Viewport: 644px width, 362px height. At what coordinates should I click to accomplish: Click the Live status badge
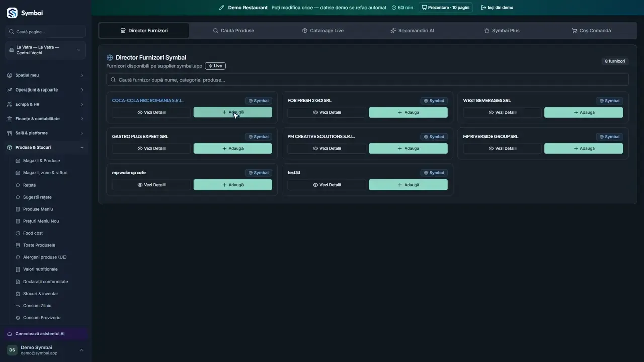pyautogui.click(x=215, y=66)
